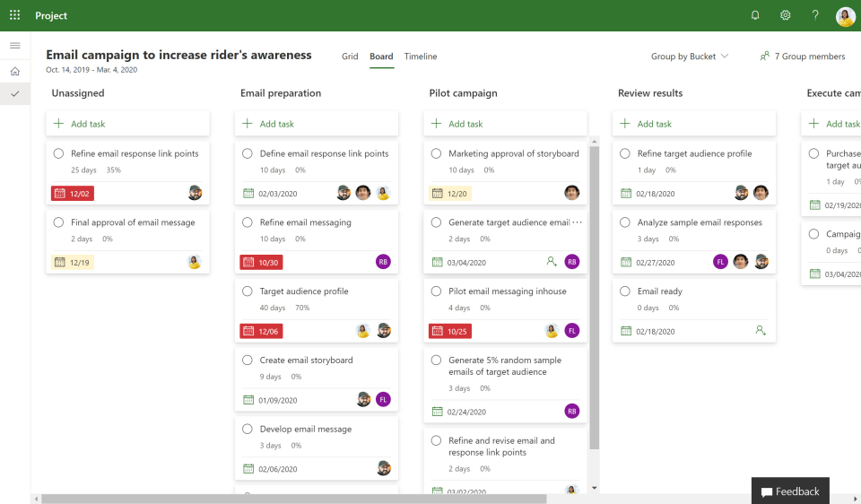Click avatar on Final approval of email message
Image resolution: width=861 pixels, height=504 pixels.
195,262
